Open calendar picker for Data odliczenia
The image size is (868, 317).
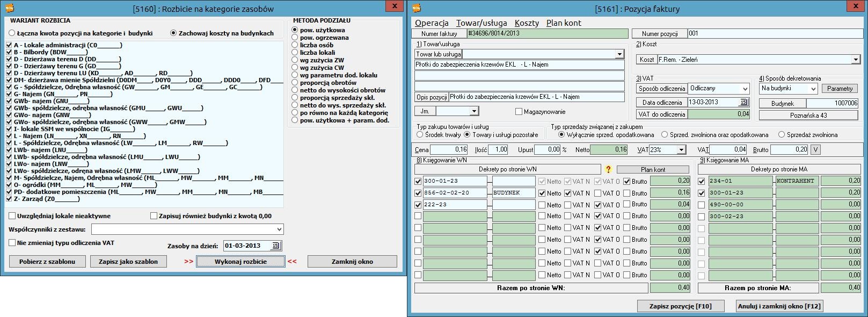(x=743, y=102)
